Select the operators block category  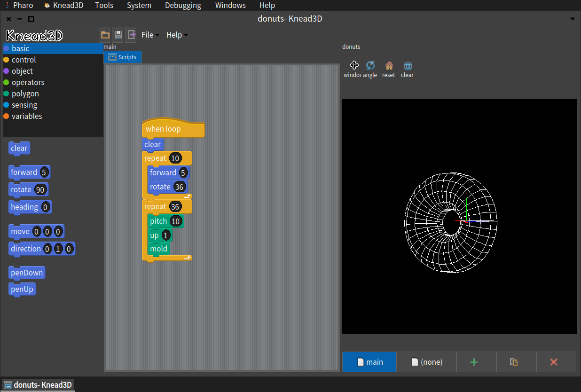(x=53, y=82)
